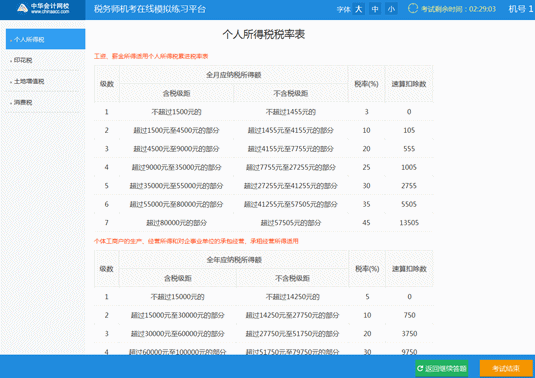
Task: Click cell 不超过15000元的
Action: (177, 297)
